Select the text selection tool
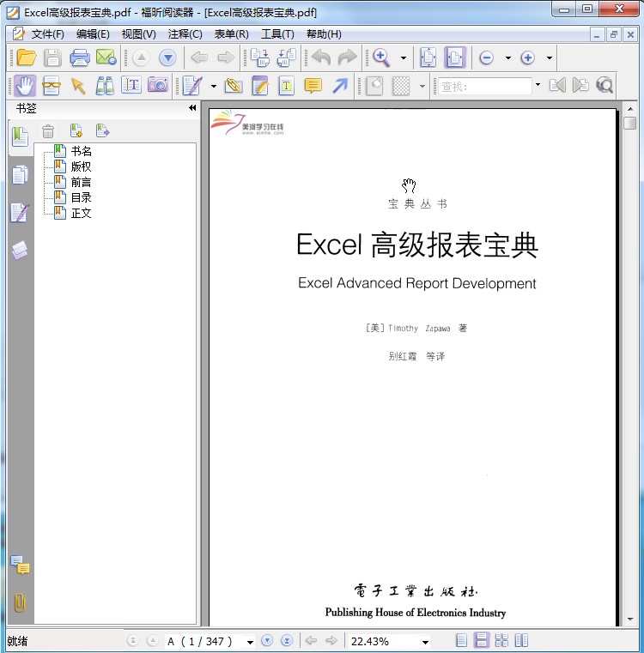 click(131, 86)
